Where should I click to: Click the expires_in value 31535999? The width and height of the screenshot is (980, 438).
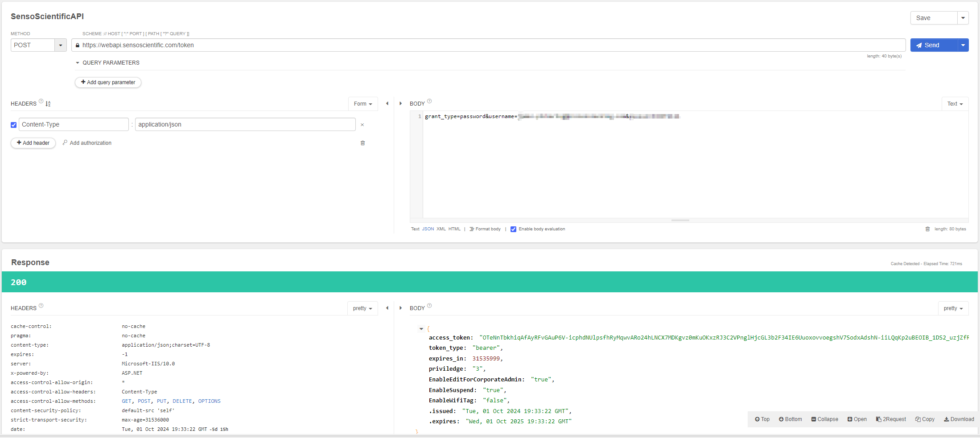[x=486, y=359]
